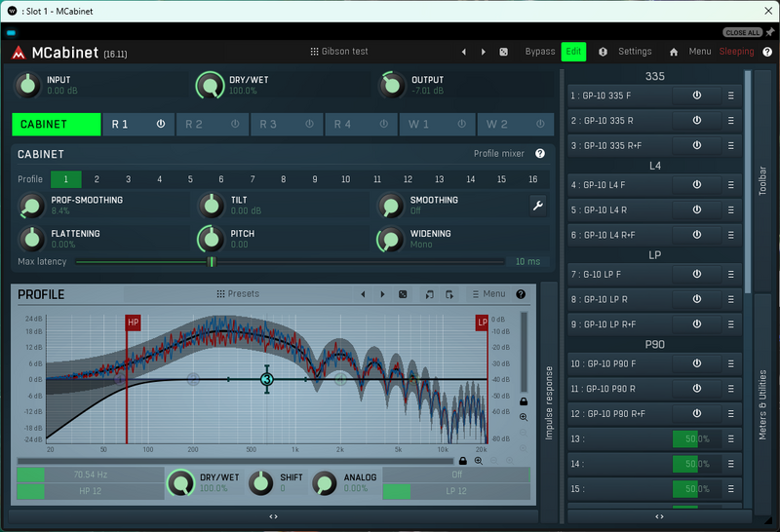Open the wrench settings for Smoothing

538,206
